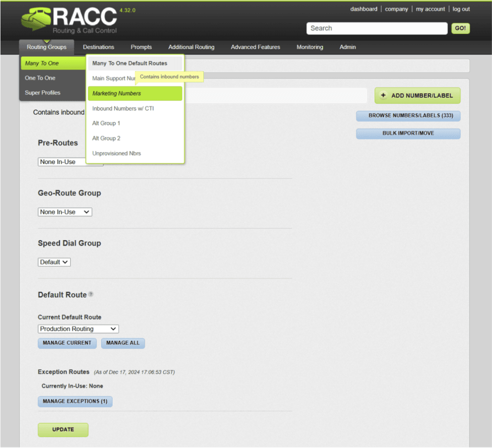Screen dimensions: 492x448
Task: Focus the Search input field
Action: coord(377,28)
